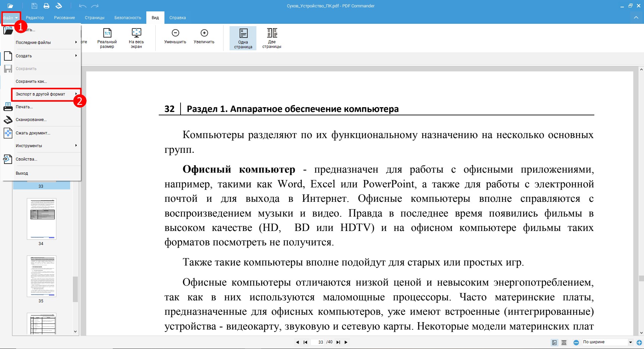The width and height of the screenshot is (644, 349).
Task: Go to next page arrow in status bar
Action: [346, 342]
